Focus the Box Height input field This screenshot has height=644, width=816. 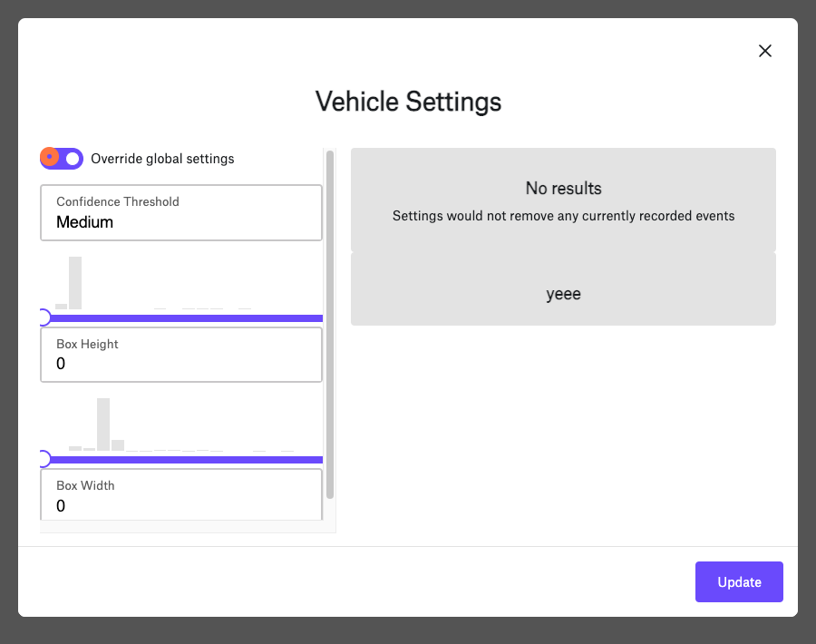pyautogui.click(x=181, y=355)
